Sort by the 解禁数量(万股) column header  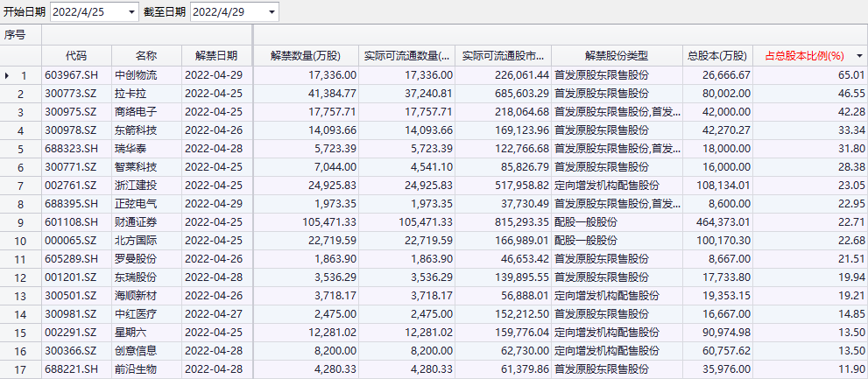click(x=306, y=56)
